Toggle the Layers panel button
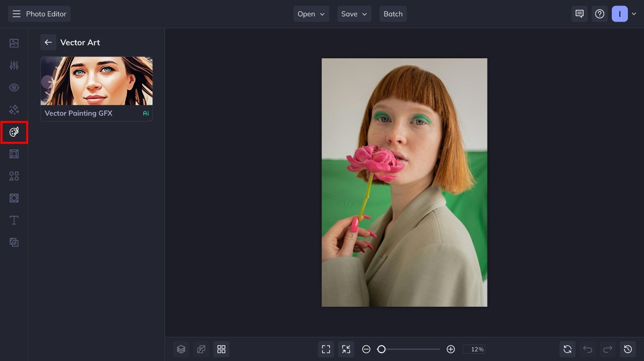 181,349
